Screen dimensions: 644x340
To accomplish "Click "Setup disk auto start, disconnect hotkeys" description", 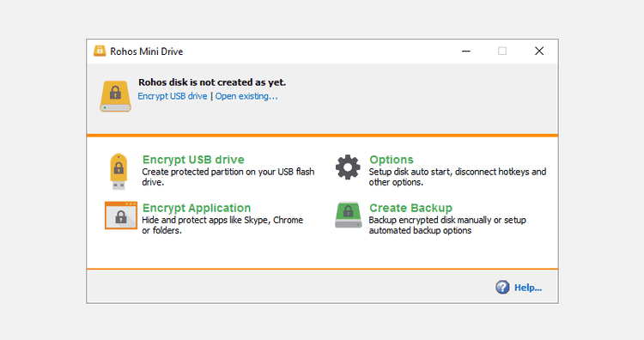I will point(458,177).
